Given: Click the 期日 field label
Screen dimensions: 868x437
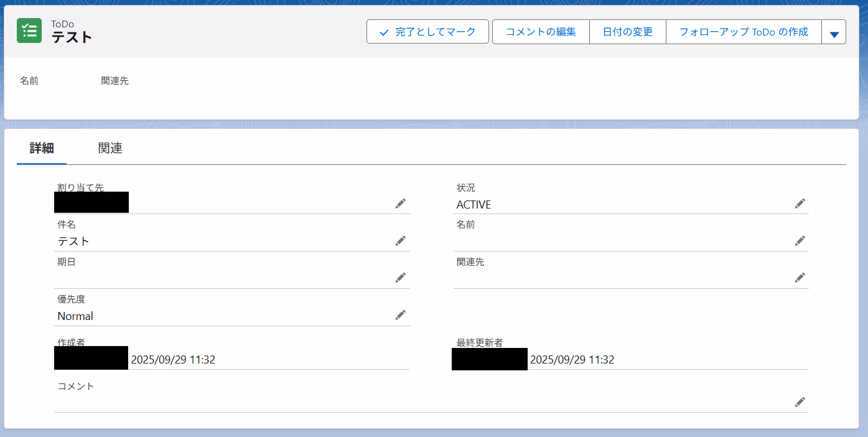Looking at the screenshot, I should point(67,262).
